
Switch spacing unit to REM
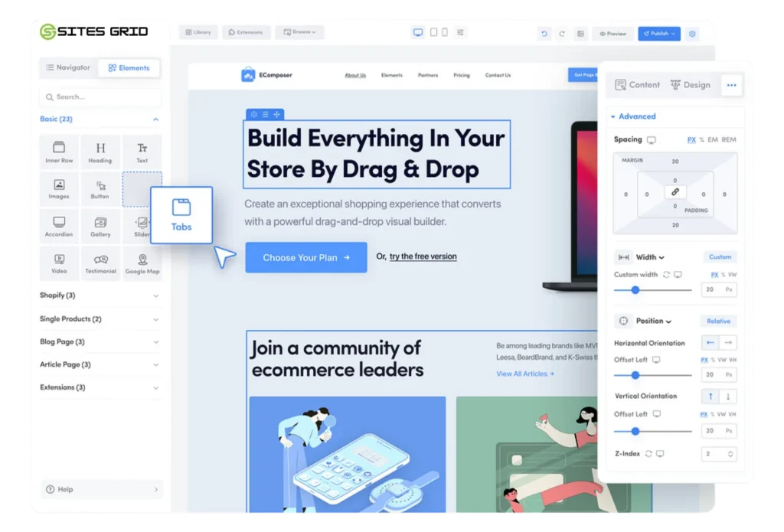728,140
